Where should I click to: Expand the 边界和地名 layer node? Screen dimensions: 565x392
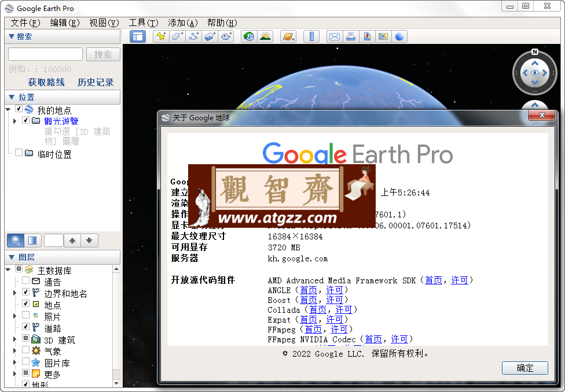coord(15,293)
